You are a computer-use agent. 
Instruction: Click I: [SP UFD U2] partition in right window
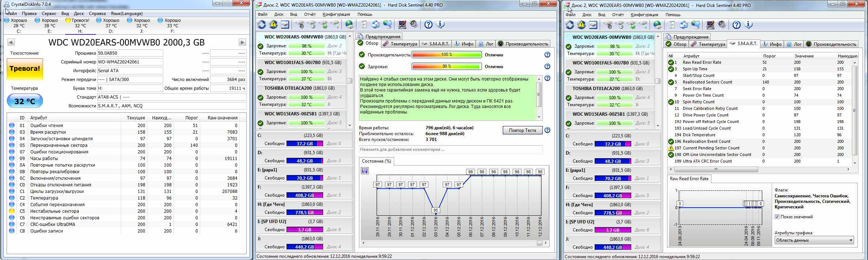pos(613,226)
